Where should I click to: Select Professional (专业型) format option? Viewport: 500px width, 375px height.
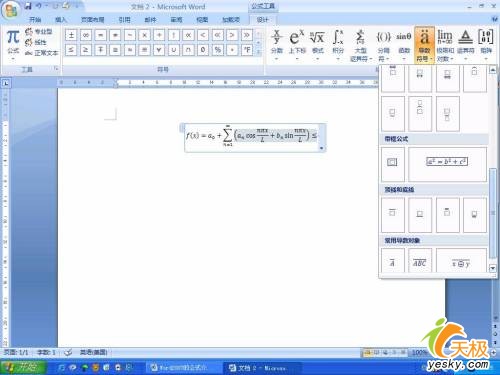pyautogui.click(x=39, y=32)
